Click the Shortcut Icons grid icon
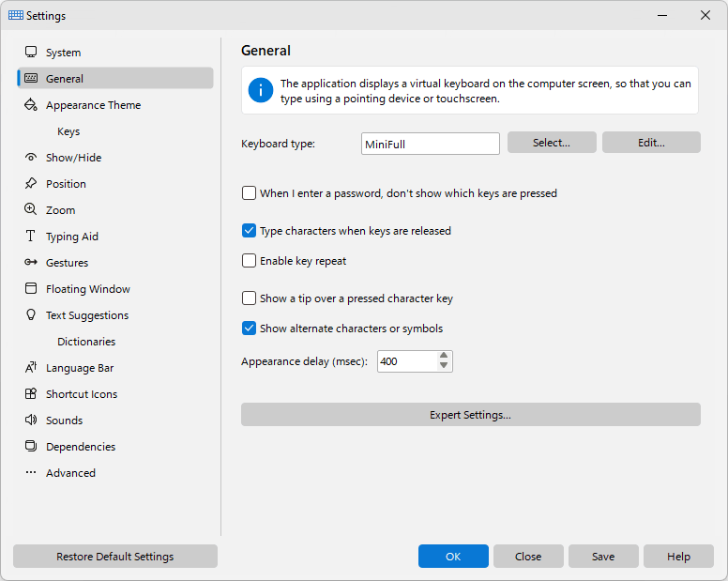 click(x=31, y=393)
